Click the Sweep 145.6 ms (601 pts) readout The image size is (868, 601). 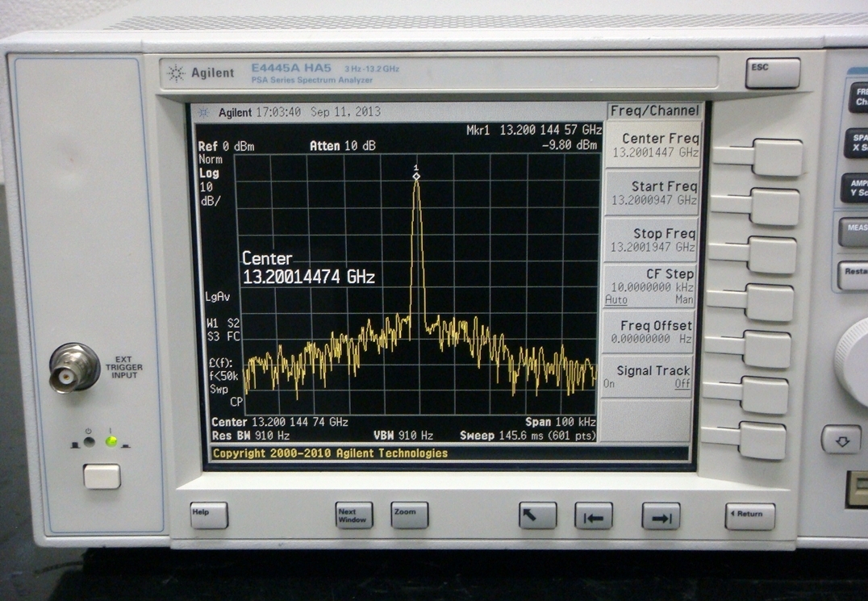click(x=528, y=436)
